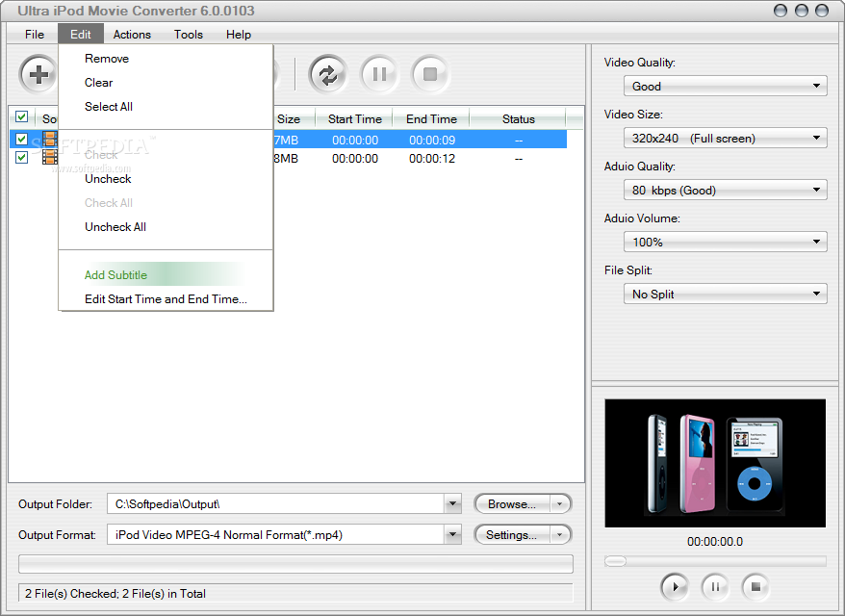This screenshot has height=616, width=845.
Task: Sort by the Size column header
Action: (294, 118)
